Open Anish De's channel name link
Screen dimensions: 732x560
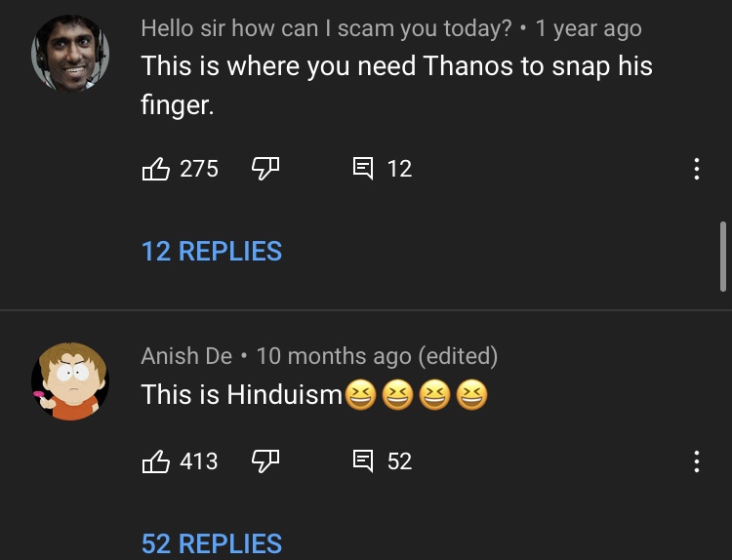[x=186, y=356]
